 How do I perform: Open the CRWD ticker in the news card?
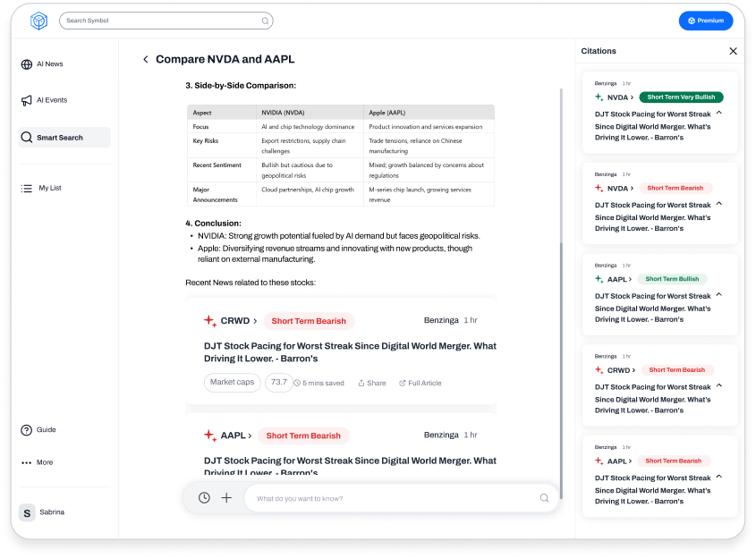pos(239,321)
